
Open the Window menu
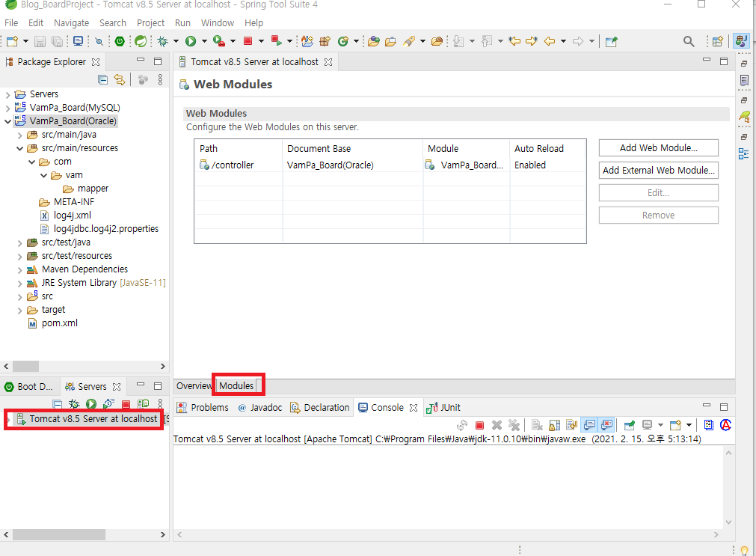218,22
